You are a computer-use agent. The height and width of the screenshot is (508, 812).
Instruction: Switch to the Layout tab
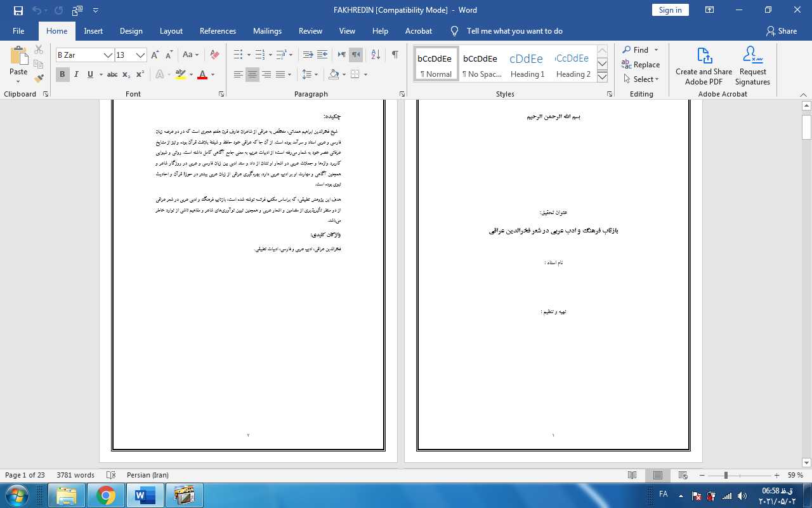point(171,31)
